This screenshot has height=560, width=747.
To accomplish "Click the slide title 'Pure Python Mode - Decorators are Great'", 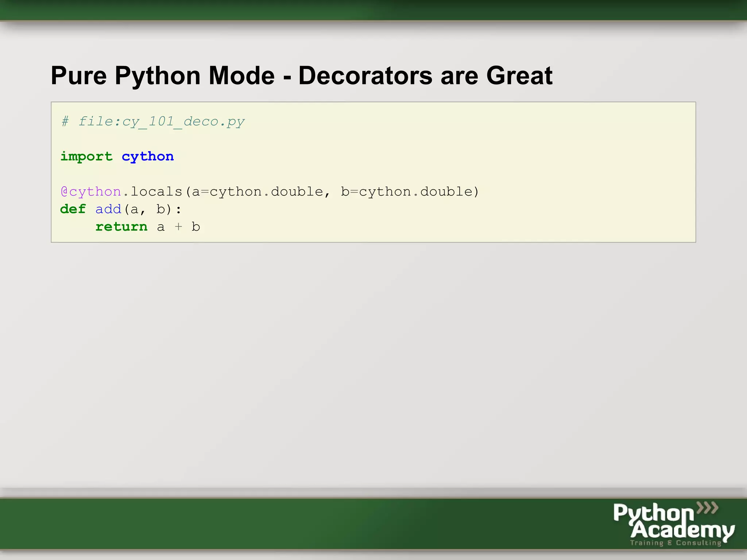I will 301,76.
